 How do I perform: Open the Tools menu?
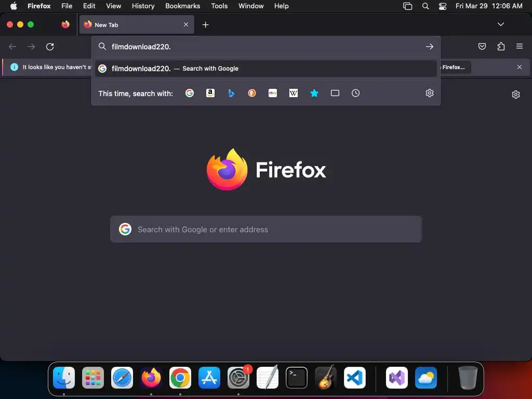pos(219,6)
